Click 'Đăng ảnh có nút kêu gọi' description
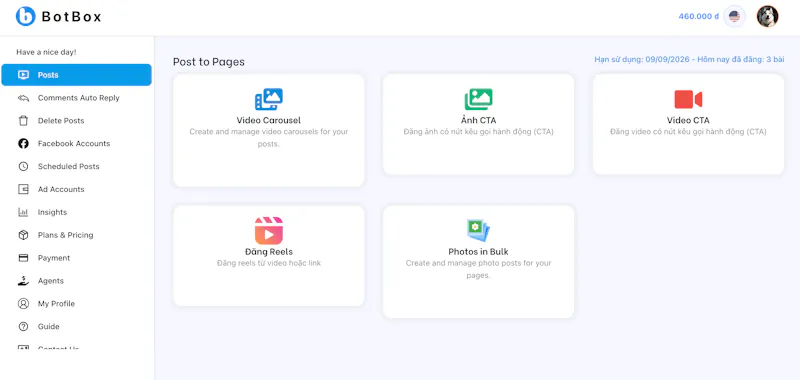This screenshot has width=800, height=380. [x=478, y=132]
